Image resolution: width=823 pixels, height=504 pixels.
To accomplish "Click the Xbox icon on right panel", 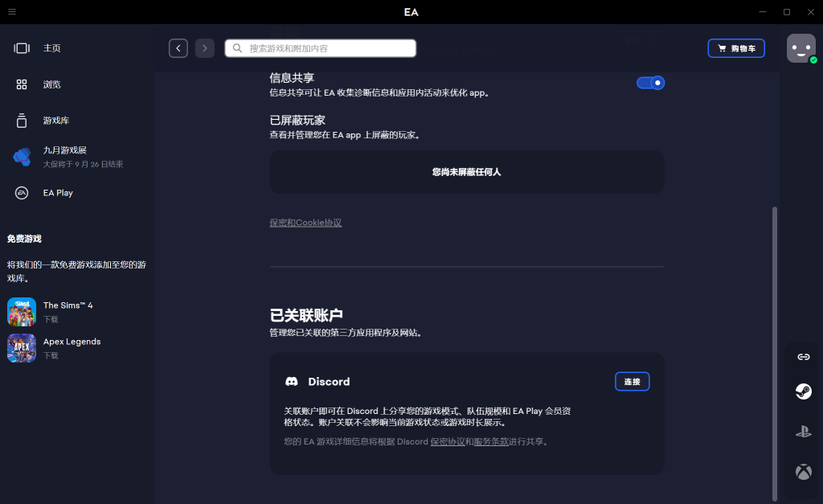I will [x=804, y=472].
